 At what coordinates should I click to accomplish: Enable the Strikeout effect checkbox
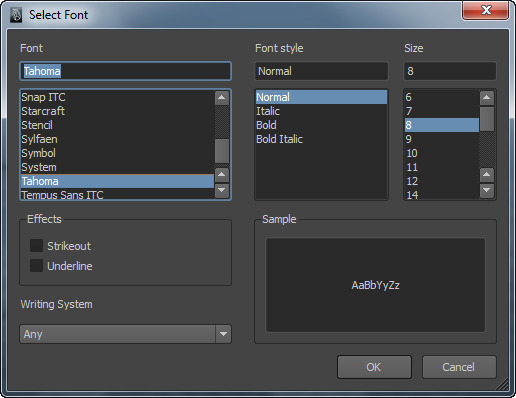[x=36, y=245]
